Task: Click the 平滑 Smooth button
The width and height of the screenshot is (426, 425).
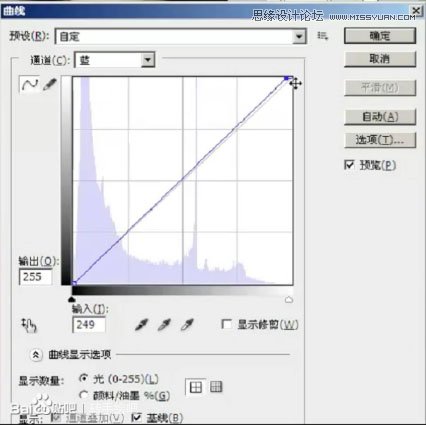Action: (x=380, y=88)
